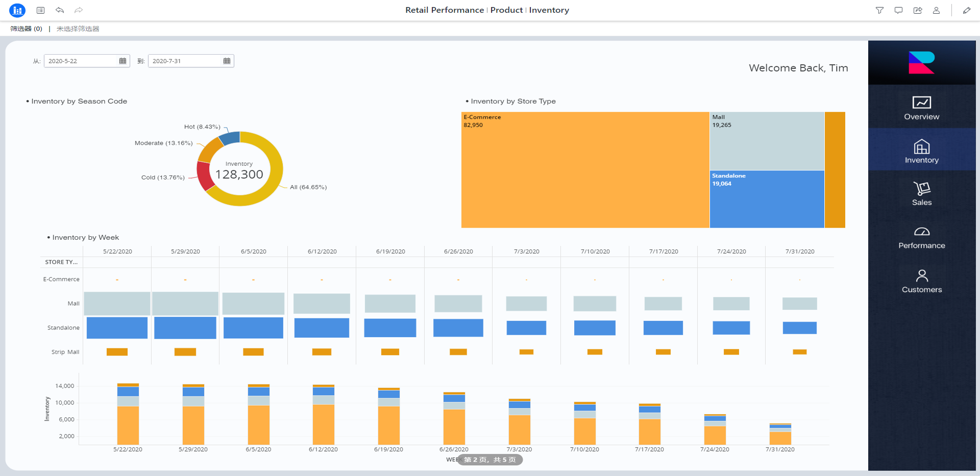Open the contents list icon
Screen dimensions: 980x476
point(41,10)
